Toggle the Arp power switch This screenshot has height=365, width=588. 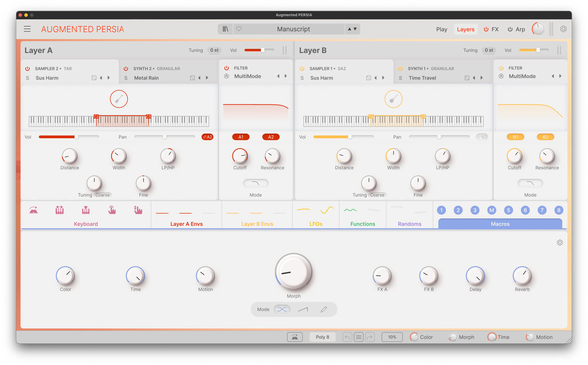click(510, 29)
